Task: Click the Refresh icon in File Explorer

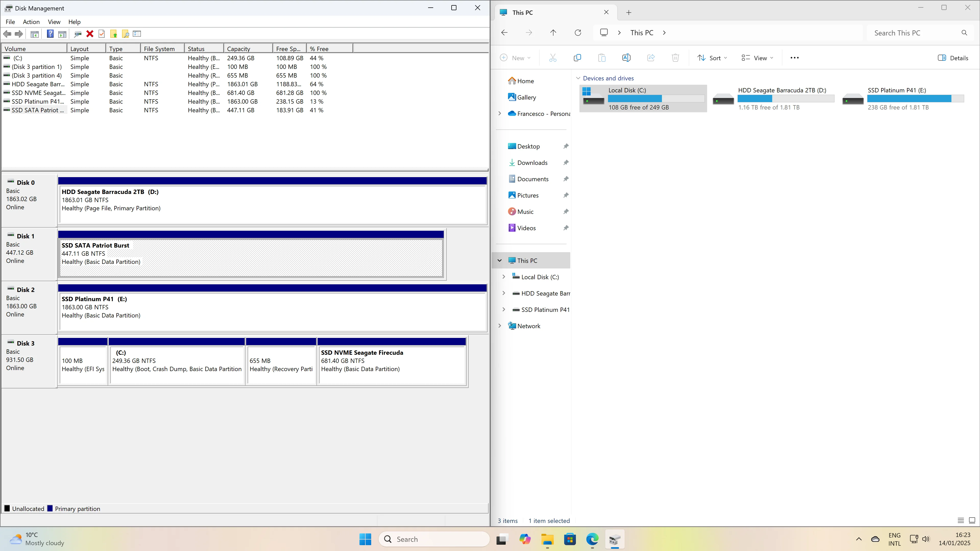Action: [x=578, y=33]
